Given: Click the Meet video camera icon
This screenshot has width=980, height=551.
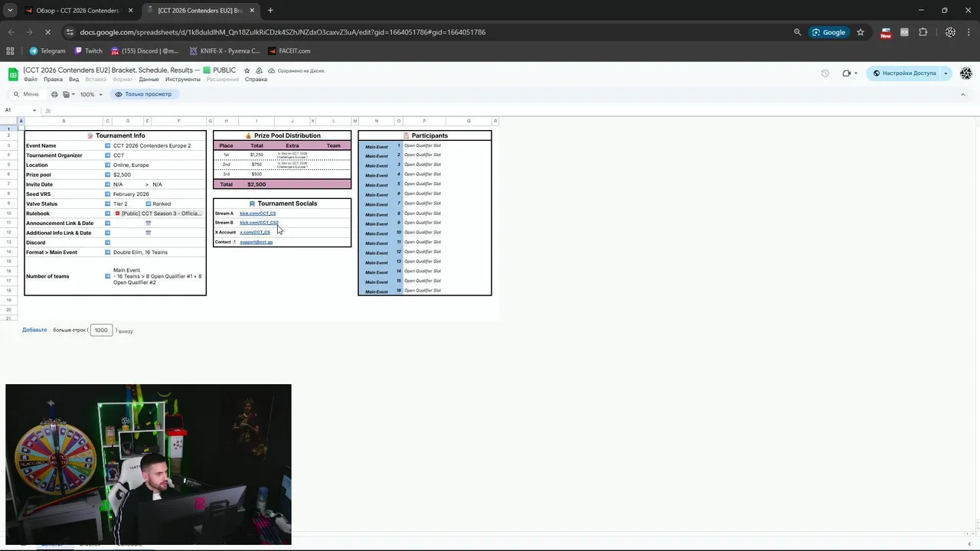Looking at the screenshot, I should click(846, 73).
